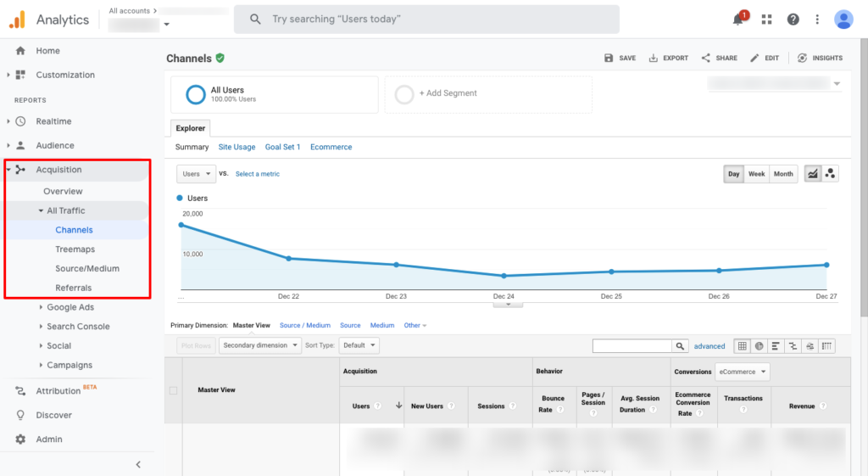Switch to the Site Usage tab

click(x=236, y=147)
